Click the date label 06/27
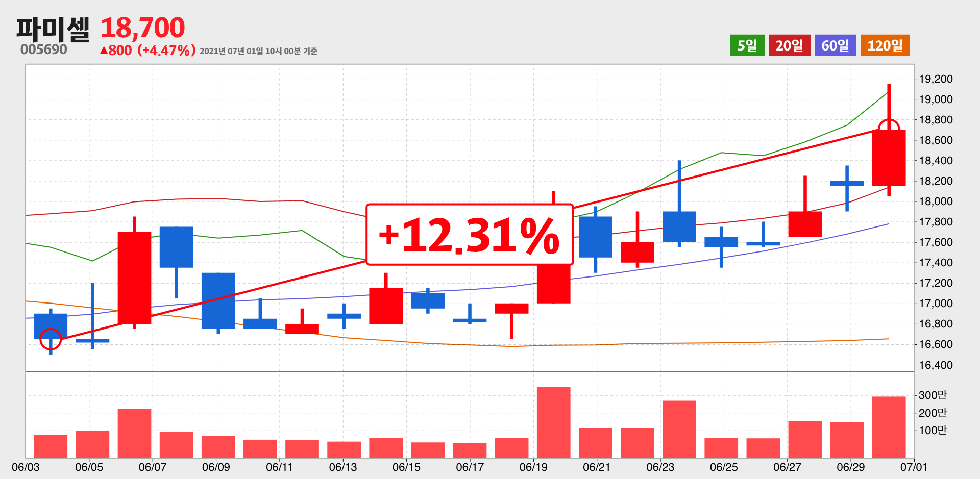The width and height of the screenshot is (980, 479). (787, 467)
